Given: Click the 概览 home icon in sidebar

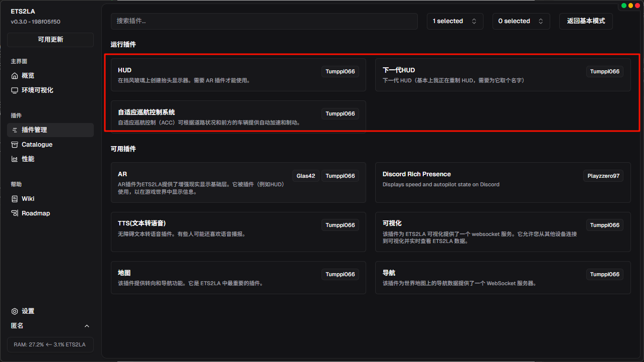Looking at the screenshot, I should [x=15, y=76].
